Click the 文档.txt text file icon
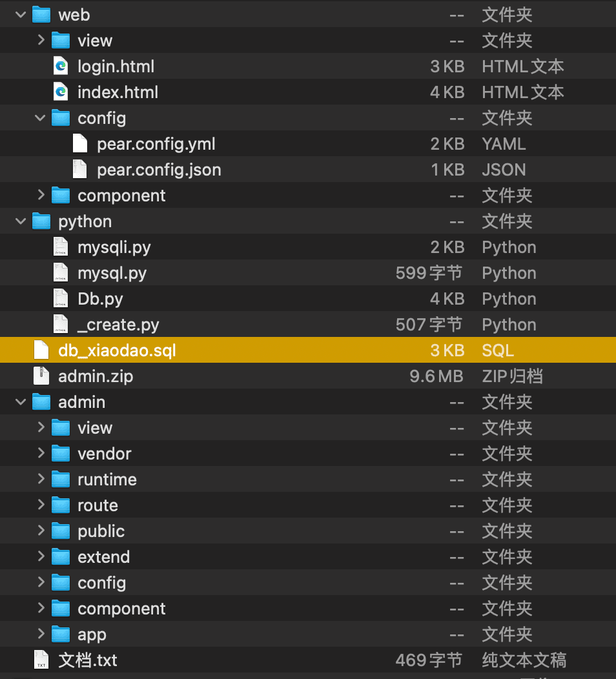The image size is (616, 679). pyautogui.click(x=41, y=660)
